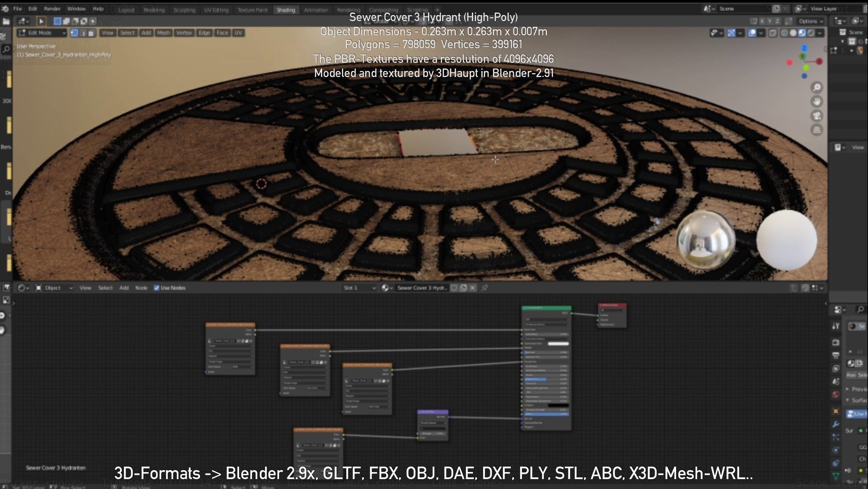
Task: Switch to the UV Editing workspace tab
Action: point(216,10)
